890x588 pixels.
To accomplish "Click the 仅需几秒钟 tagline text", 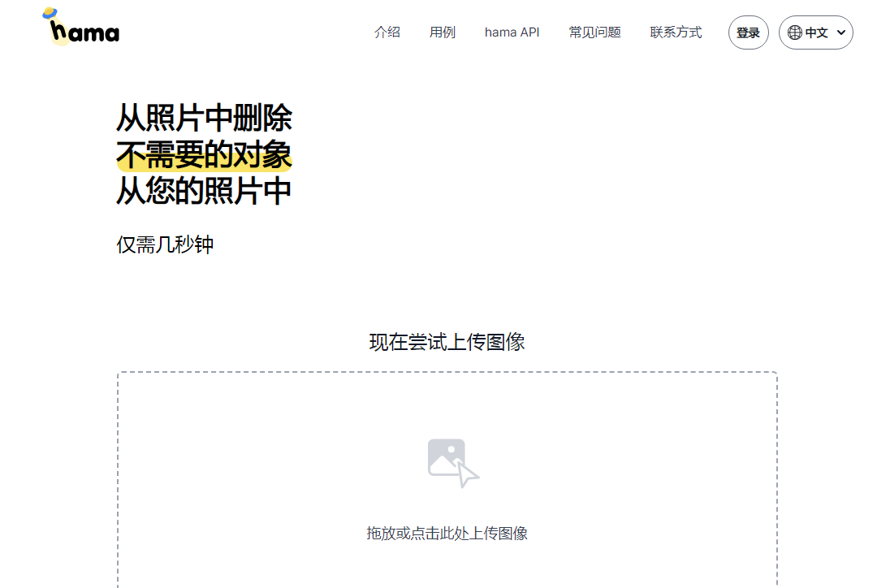I will pos(165,244).
